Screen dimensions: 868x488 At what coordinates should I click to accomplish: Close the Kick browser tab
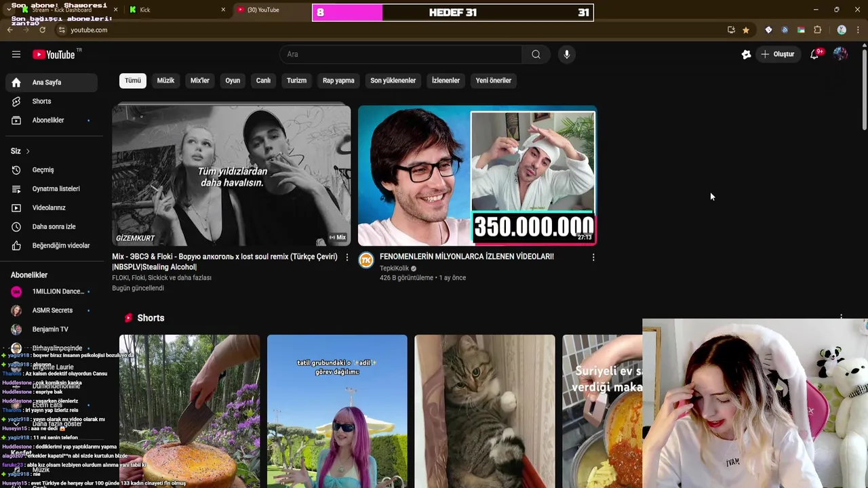pyautogui.click(x=223, y=9)
